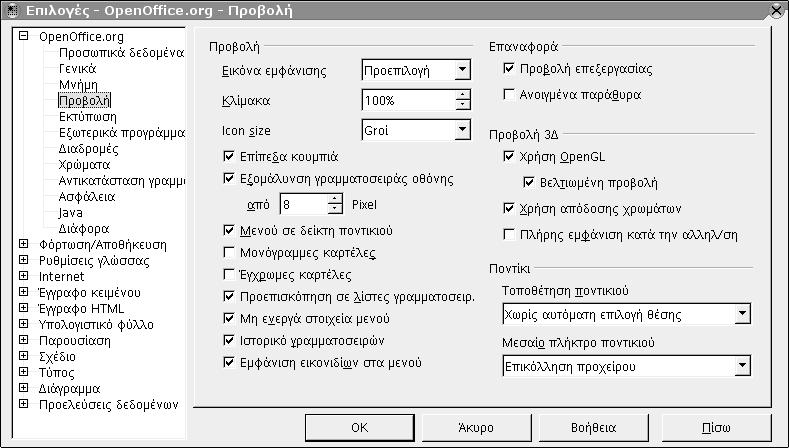Viewport: 789px width, 448px height.
Task: Toggle Μη ενεργά στοιχεία μενού checkbox
Action: (229, 319)
